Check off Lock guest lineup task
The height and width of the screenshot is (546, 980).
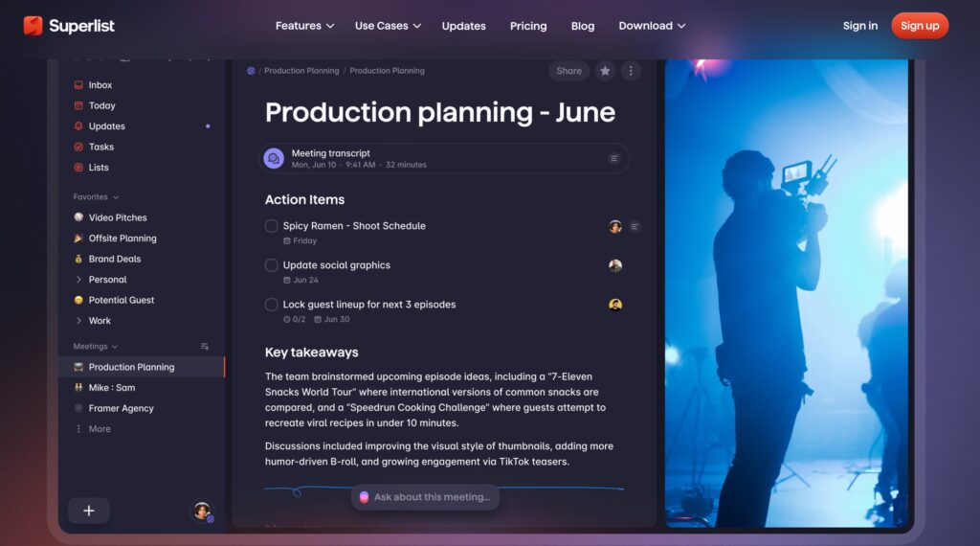click(x=271, y=306)
